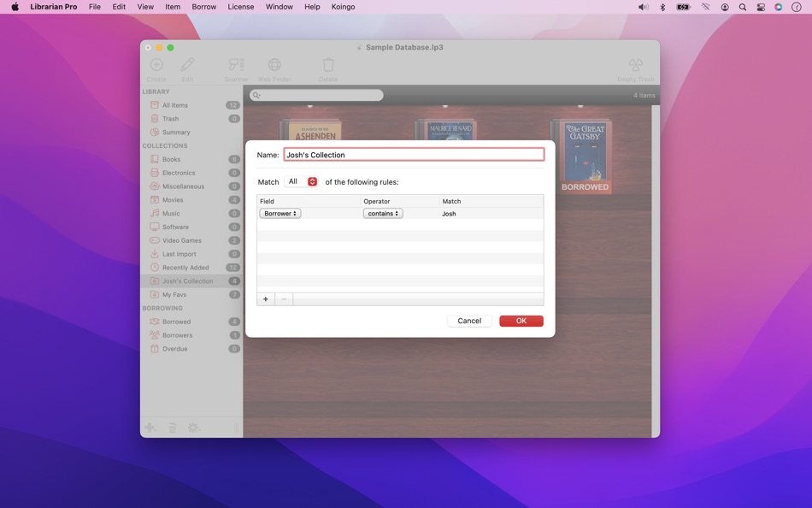This screenshot has height=508, width=812.
Task: Click the trash icon at sidebar bottom
Action: tap(172, 427)
